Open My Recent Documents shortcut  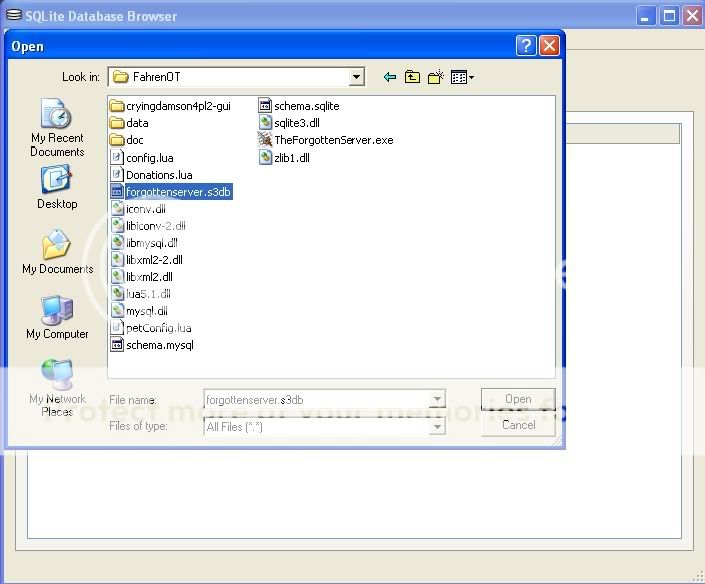pos(57,128)
